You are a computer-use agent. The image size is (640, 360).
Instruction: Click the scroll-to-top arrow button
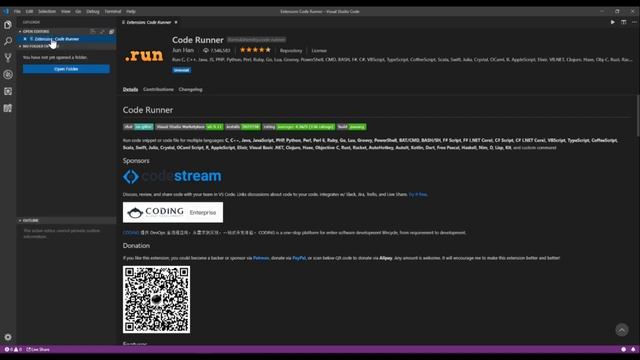[x=622, y=330]
